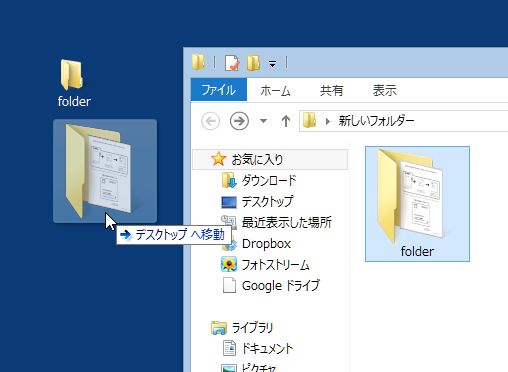The height and width of the screenshot is (372, 508).
Task: Switch to the ホーム ribbon tab
Action: (275, 90)
